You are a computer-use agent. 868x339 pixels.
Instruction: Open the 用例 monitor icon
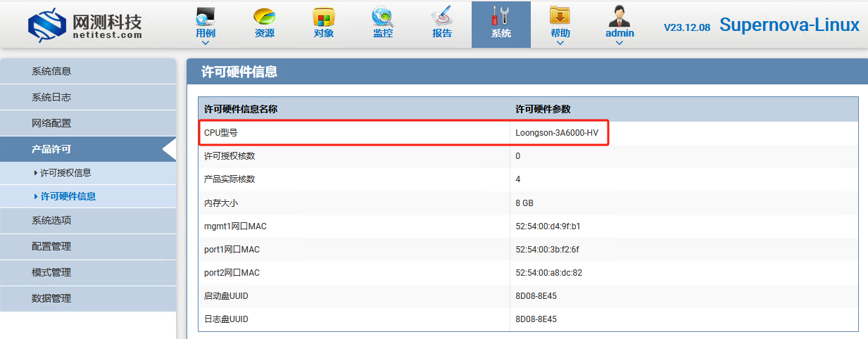point(206,15)
